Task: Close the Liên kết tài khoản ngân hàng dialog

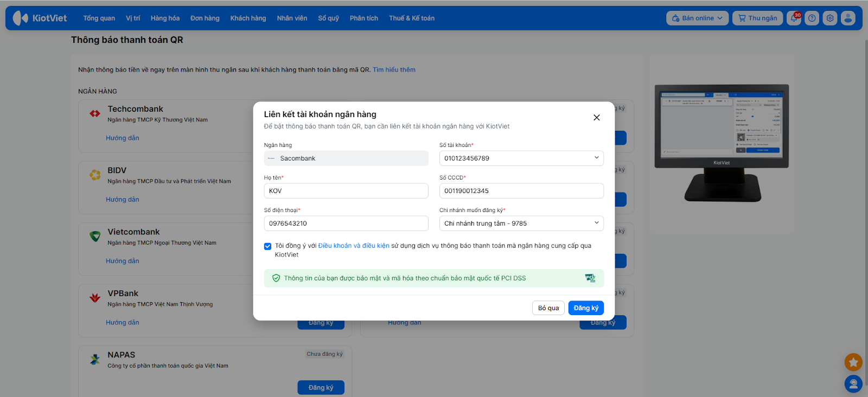Action: pos(597,118)
